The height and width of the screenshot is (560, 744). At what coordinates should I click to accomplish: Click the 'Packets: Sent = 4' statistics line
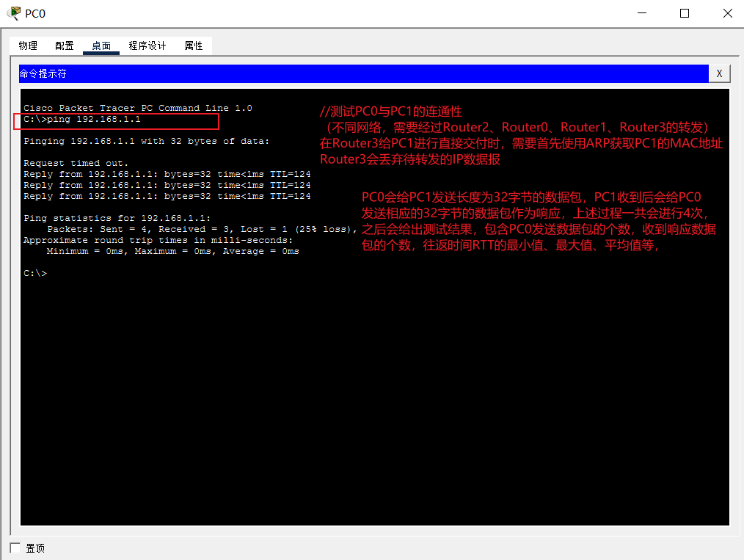point(202,229)
